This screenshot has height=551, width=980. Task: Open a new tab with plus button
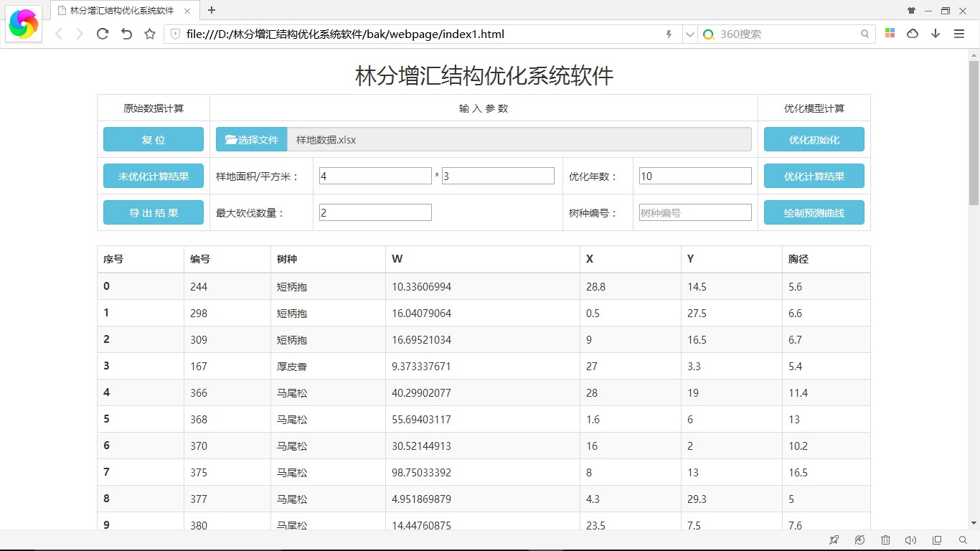[x=212, y=10]
